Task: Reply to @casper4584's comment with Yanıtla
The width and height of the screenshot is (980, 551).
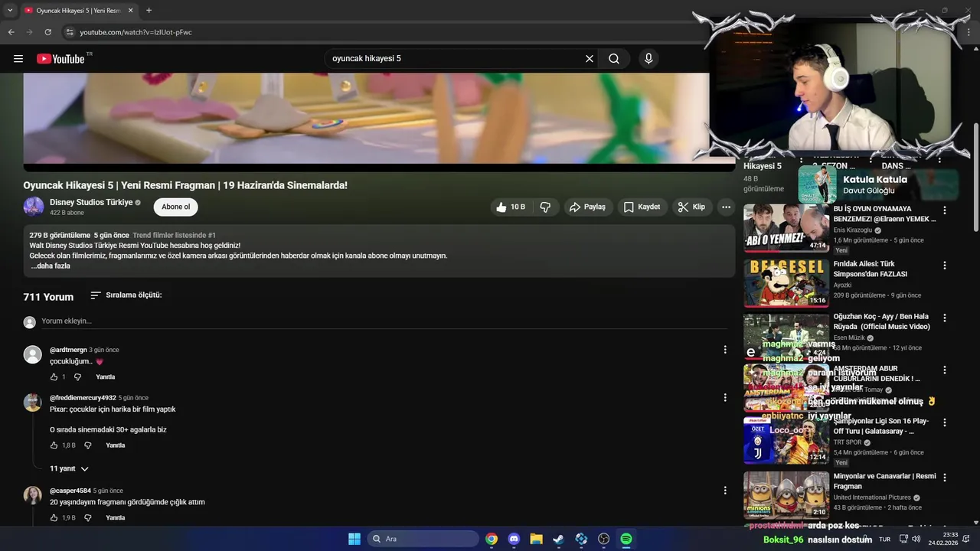Action: pos(116,517)
